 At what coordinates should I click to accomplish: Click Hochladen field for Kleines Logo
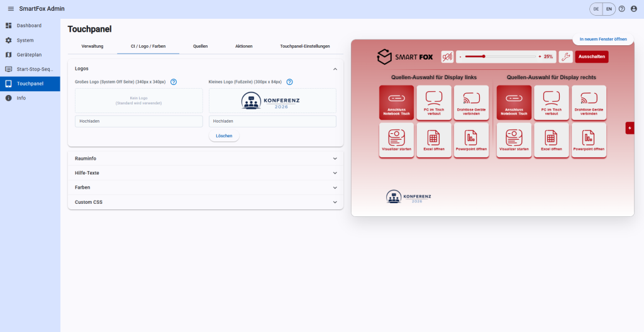pyautogui.click(x=272, y=121)
